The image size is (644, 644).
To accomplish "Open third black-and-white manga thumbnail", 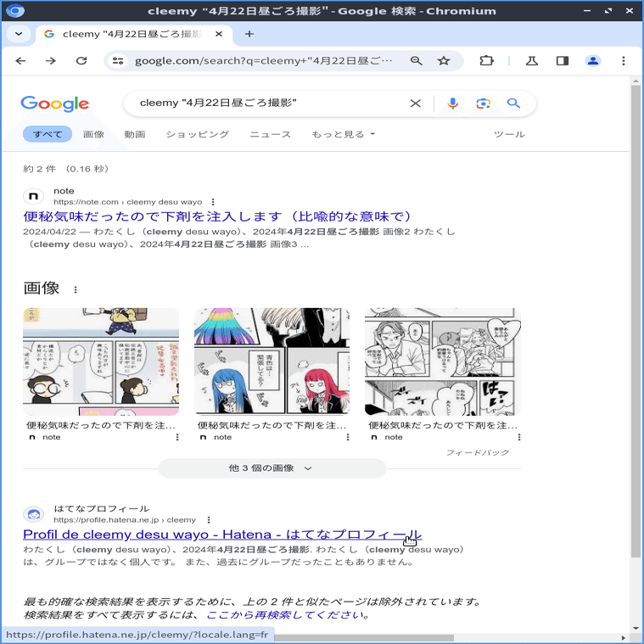I will pos(443,361).
